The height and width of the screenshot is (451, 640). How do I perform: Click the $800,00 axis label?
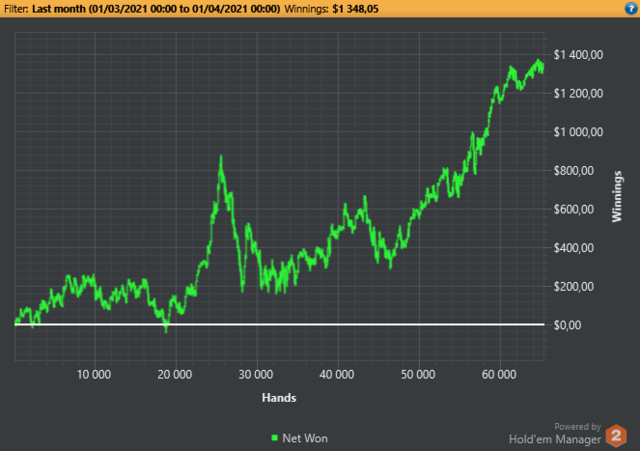click(x=574, y=171)
